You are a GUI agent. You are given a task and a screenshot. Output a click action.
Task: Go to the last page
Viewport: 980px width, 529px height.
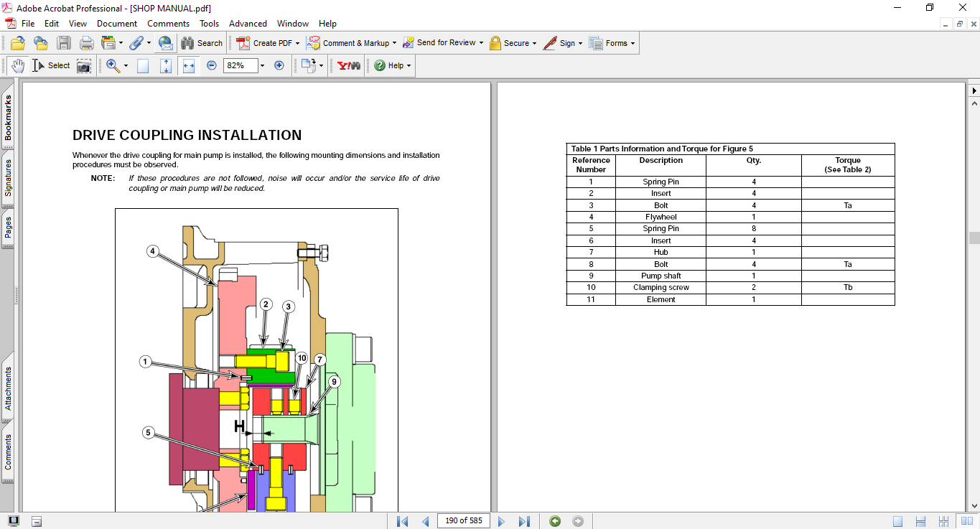[x=524, y=521]
